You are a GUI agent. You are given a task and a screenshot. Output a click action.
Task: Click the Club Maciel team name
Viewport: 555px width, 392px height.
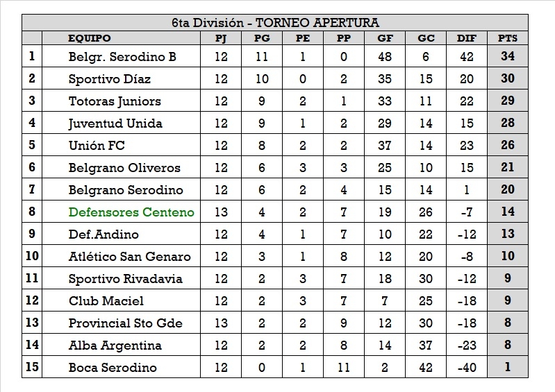pyautogui.click(x=106, y=301)
